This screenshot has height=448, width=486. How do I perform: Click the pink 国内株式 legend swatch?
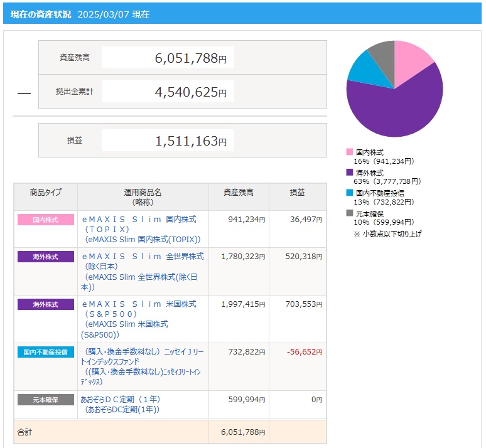(350, 152)
